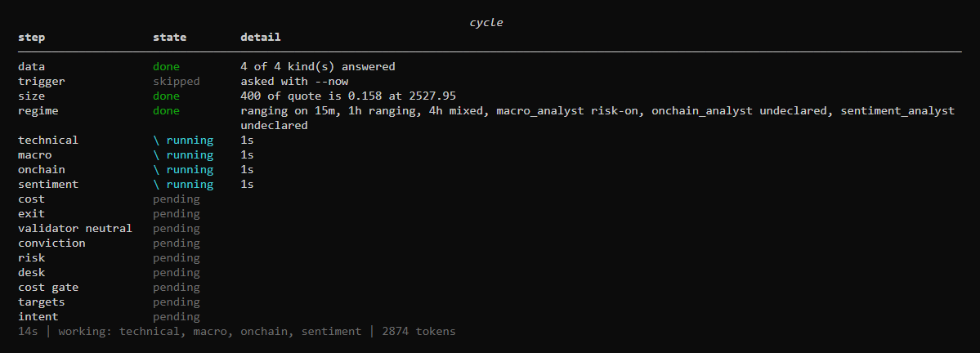Click the 'detail' column header
980x353 pixels.
pos(261,38)
